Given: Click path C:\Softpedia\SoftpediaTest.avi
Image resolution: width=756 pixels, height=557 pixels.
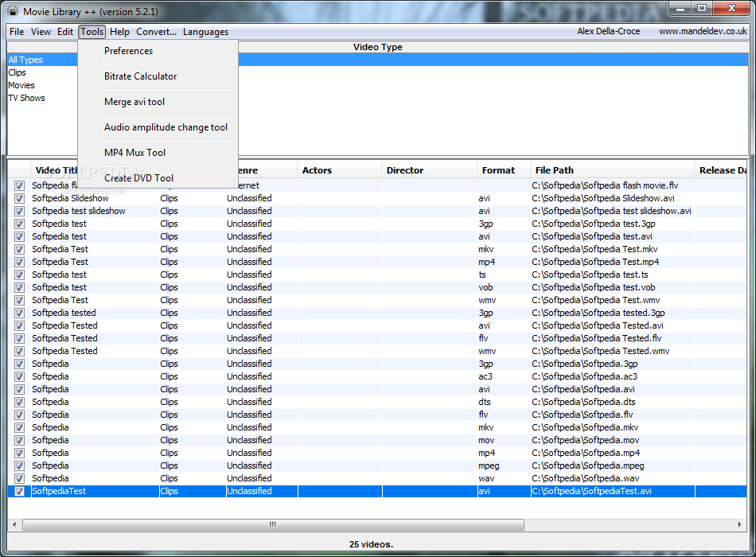Looking at the screenshot, I should [591, 492].
